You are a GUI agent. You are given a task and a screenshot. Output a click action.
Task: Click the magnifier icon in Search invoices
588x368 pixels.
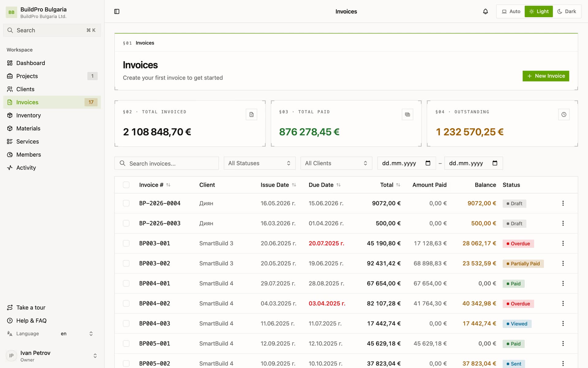(123, 163)
